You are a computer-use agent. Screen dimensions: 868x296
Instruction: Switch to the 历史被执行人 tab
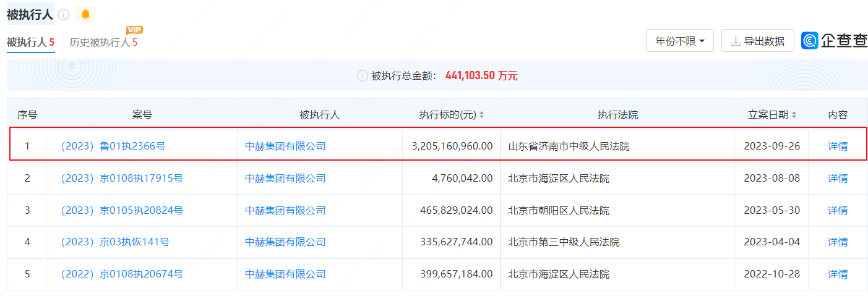tap(103, 43)
